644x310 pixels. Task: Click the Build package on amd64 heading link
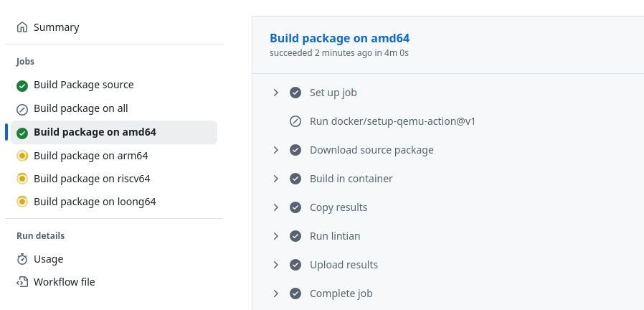click(340, 38)
